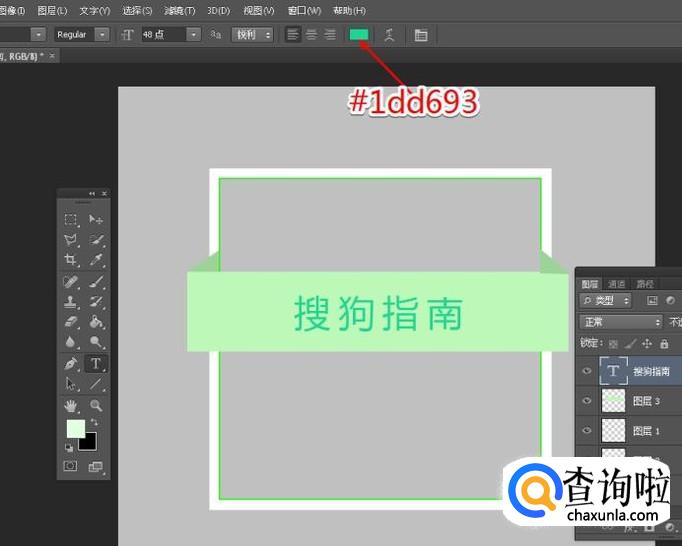
Task: Center align text in options bar
Action: click(x=311, y=34)
